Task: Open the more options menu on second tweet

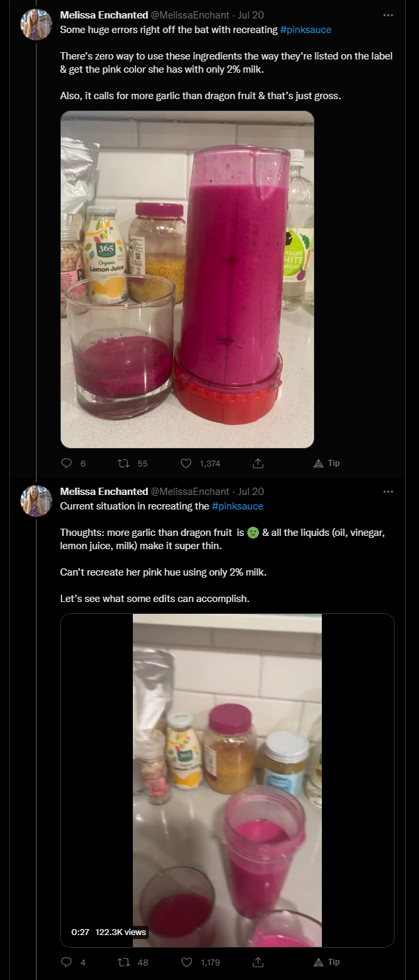Action: (x=388, y=491)
